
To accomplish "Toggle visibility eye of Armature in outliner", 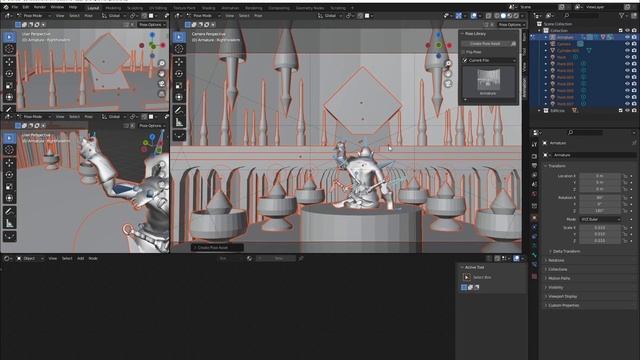I will point(627,37).
